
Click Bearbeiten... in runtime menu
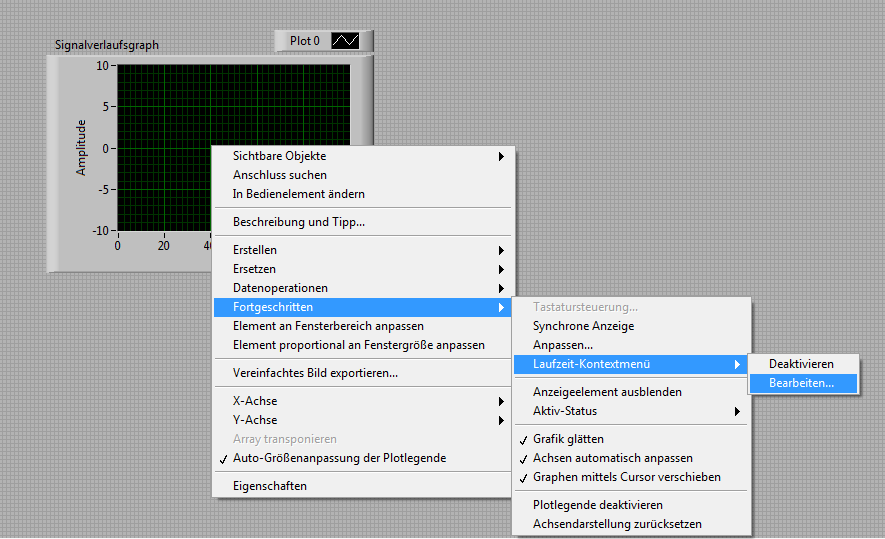click(803, 383)
